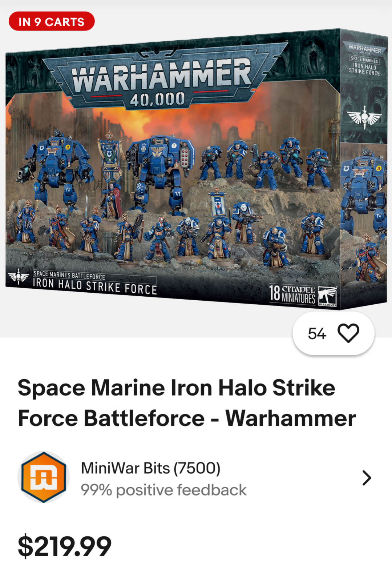Tap the heart icon to favorite listing
Viewport: 392px width, 561px height.
[348, 333]
